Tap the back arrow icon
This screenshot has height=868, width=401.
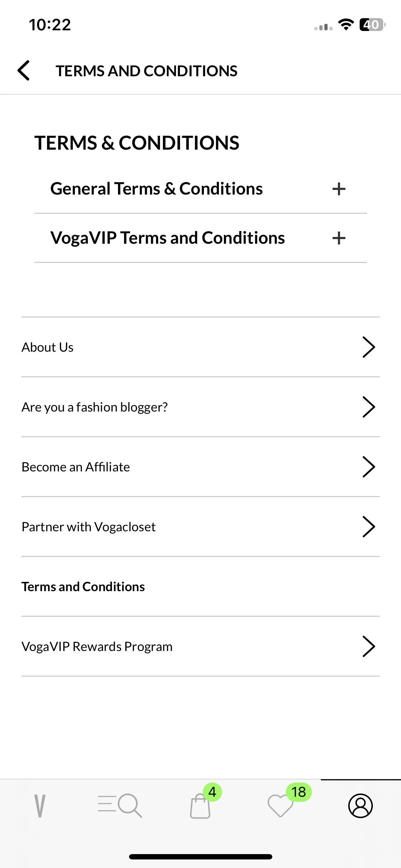(24, 71)
